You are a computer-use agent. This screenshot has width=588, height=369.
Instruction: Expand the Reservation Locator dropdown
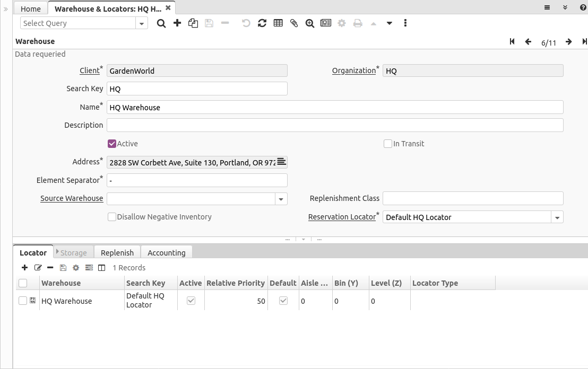[x=557, y=217]
